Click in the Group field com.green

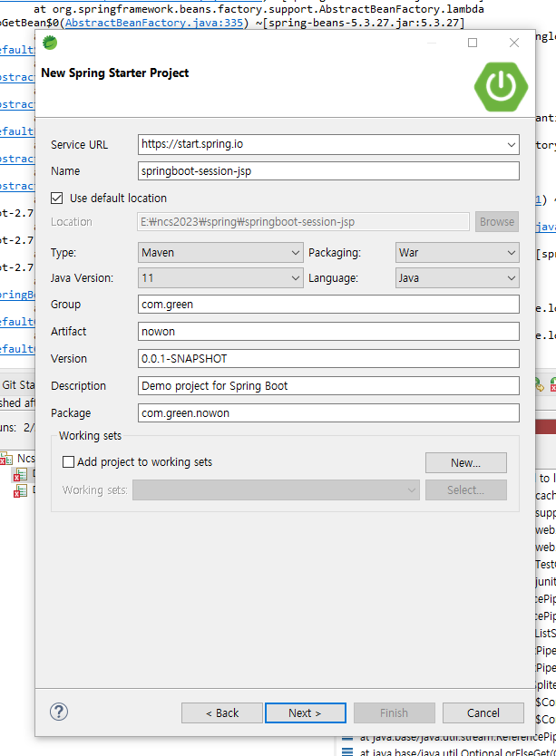[x=328, y=305]
